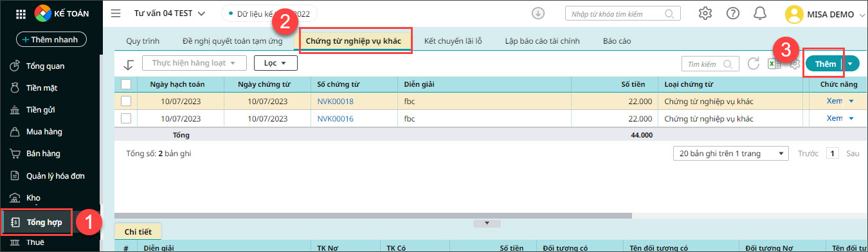The image size is (868, 252).
Task: Click the Tiền gửi bank icon
Action: point(15,110)
